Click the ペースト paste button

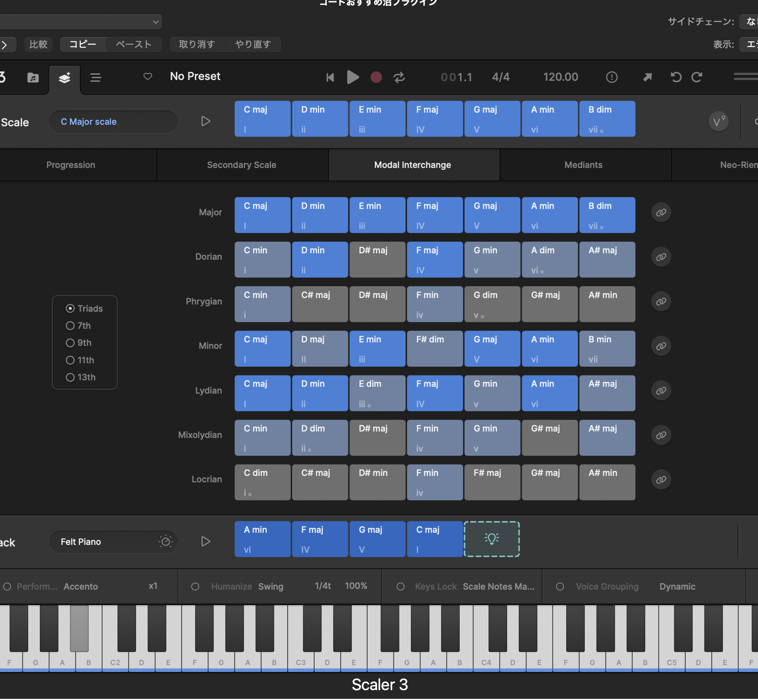point(134,44)
